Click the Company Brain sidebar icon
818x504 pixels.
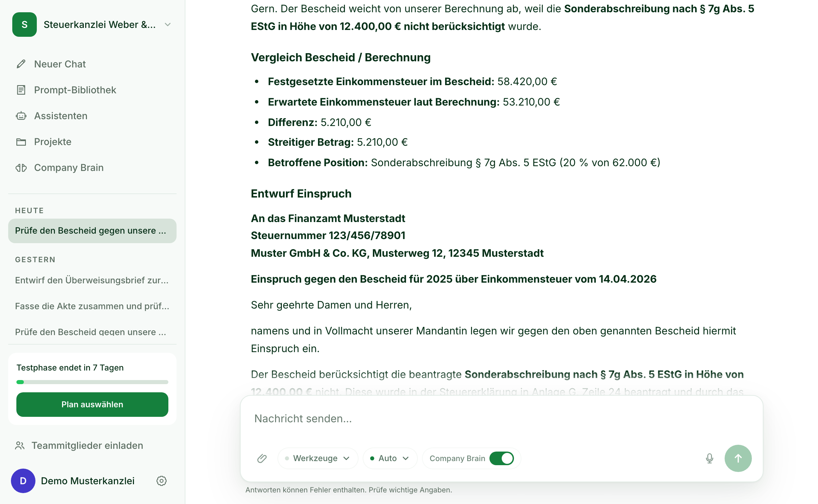21,168
